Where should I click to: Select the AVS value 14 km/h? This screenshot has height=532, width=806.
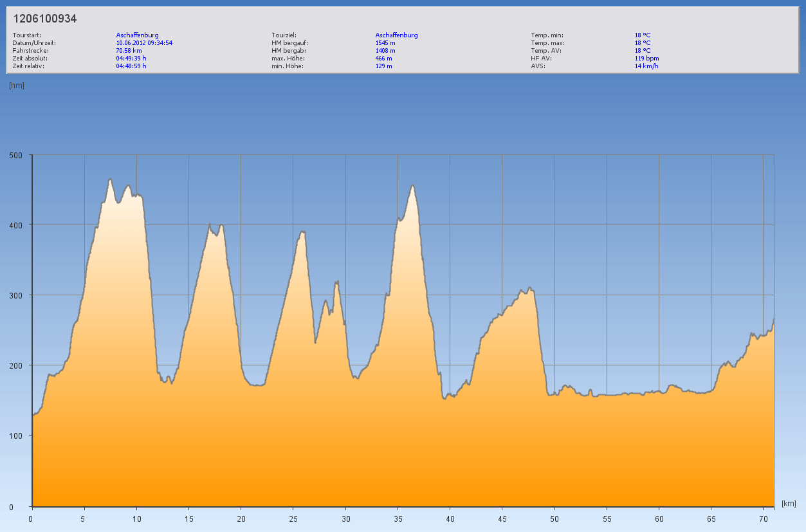click(646, 66)
